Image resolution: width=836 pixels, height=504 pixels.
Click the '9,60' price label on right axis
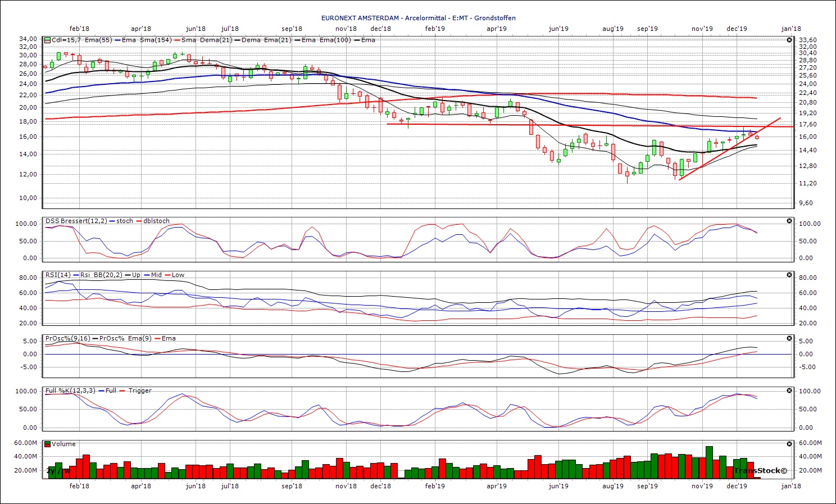[x=806, y=203]
